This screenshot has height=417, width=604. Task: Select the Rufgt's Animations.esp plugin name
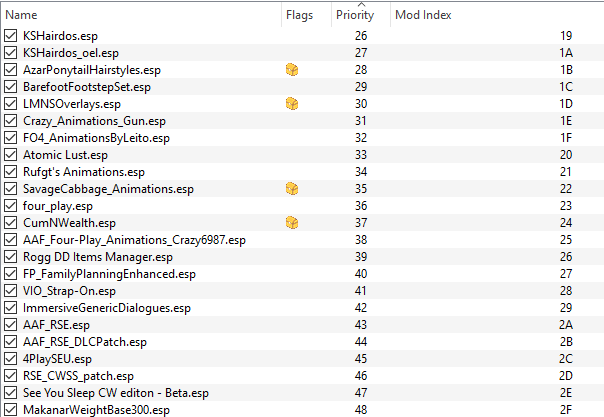84,172
